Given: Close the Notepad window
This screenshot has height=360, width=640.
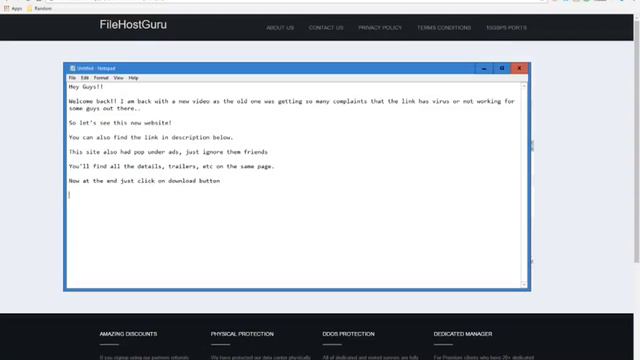Looking at the screenshot, I should (519, 68).
